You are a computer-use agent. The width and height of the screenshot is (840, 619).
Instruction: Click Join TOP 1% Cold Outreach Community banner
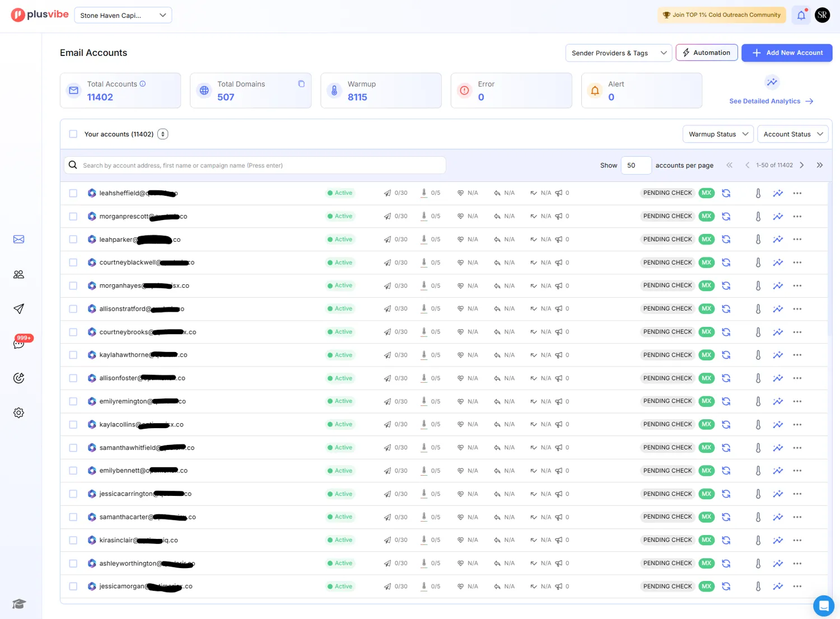(722, 15)
